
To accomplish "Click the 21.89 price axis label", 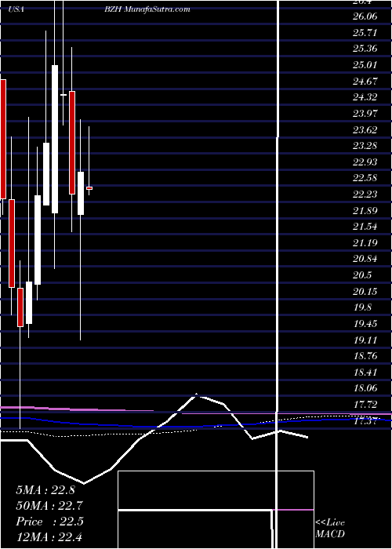I will (365, 211).
